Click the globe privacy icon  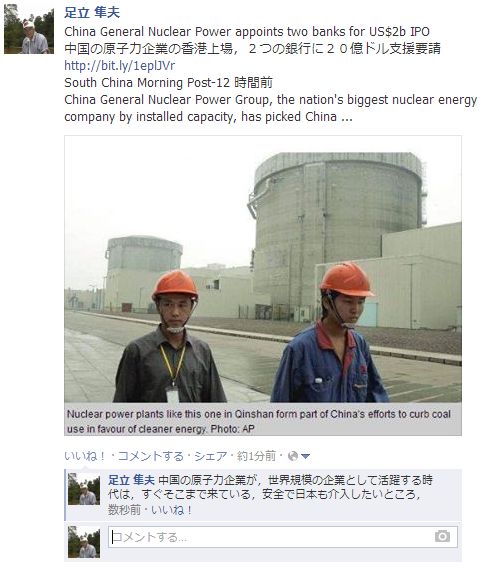tap(292, 456)
